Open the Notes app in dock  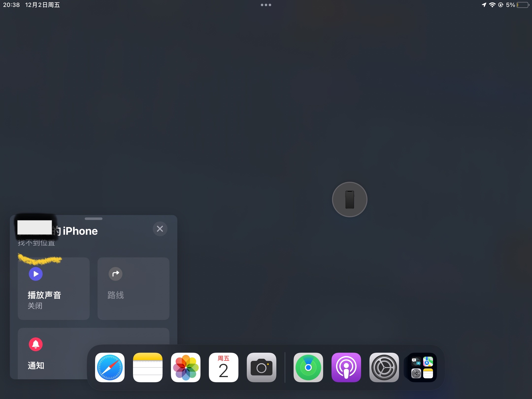(148, 367)
